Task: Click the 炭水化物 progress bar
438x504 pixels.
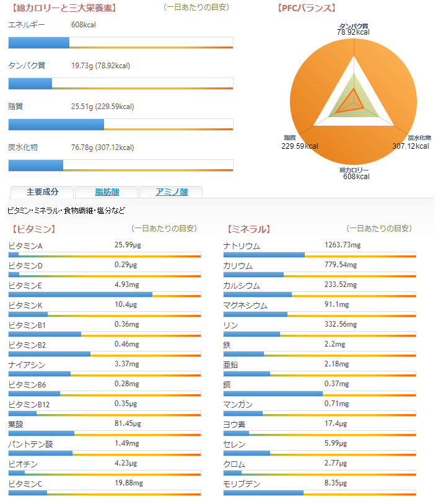Action: pyautogui.click(x=121, y=166)
